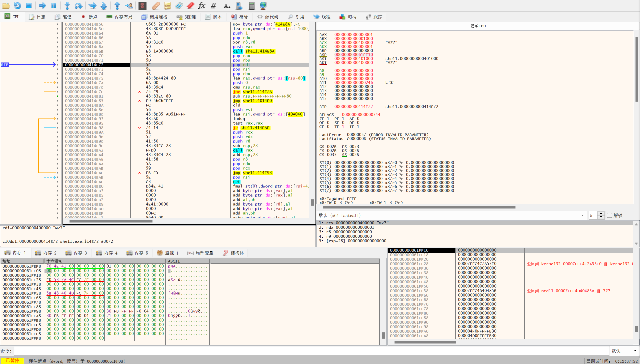Open the 日志 log tab
The width and height of the screenshot is (640, 364).
point(37,17)
